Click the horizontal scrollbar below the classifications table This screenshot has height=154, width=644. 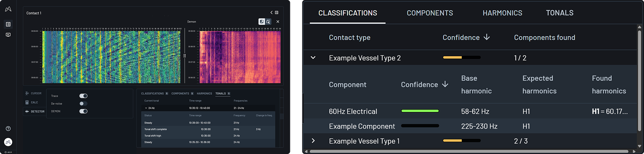tap(469, 151)
